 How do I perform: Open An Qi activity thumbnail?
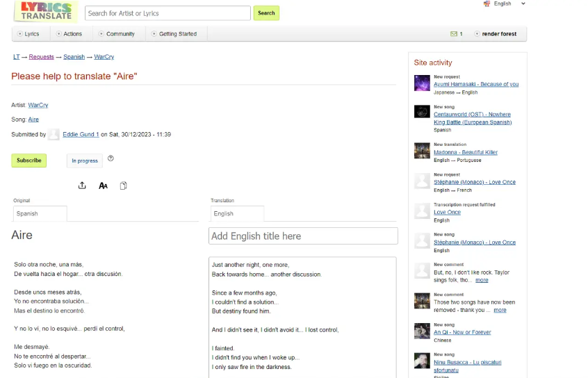click(422, 331)
